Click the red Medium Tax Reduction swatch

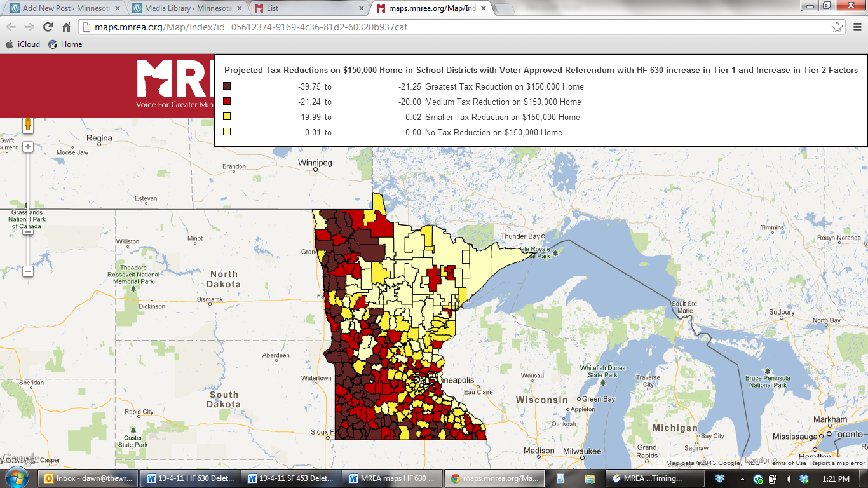click(227, 102)
